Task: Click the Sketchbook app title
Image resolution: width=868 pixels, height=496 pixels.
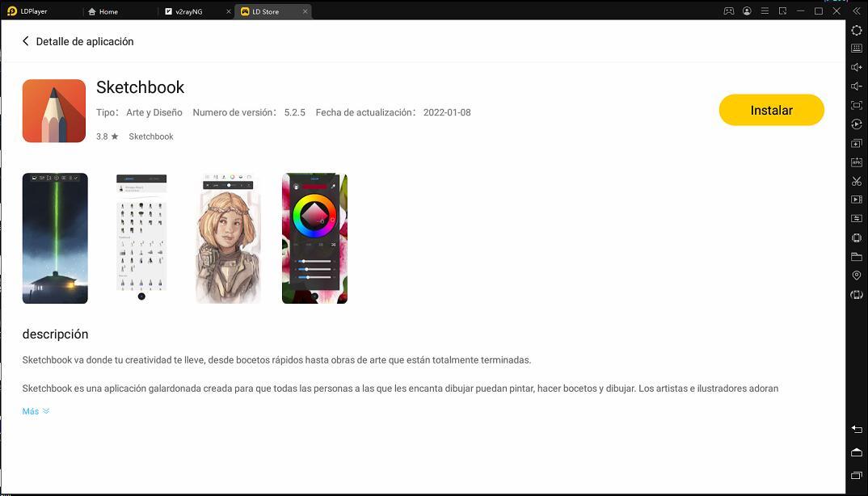Action: 140,87
